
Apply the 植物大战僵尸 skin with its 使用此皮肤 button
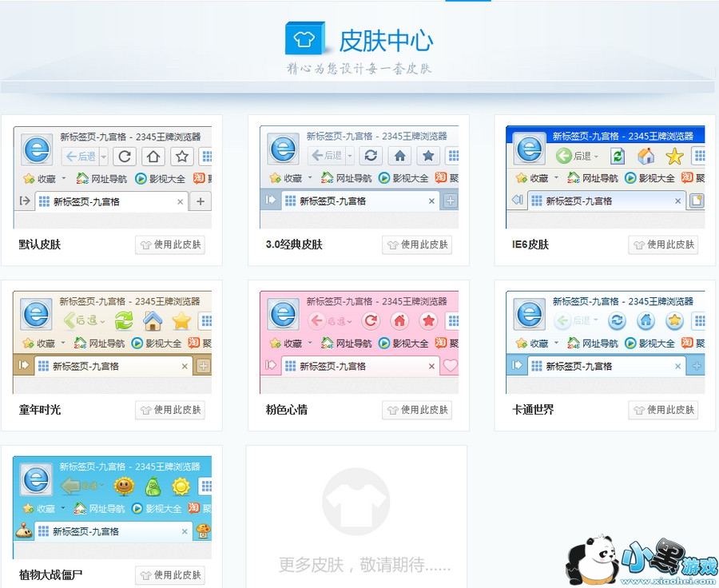click(x=170, y=575)
